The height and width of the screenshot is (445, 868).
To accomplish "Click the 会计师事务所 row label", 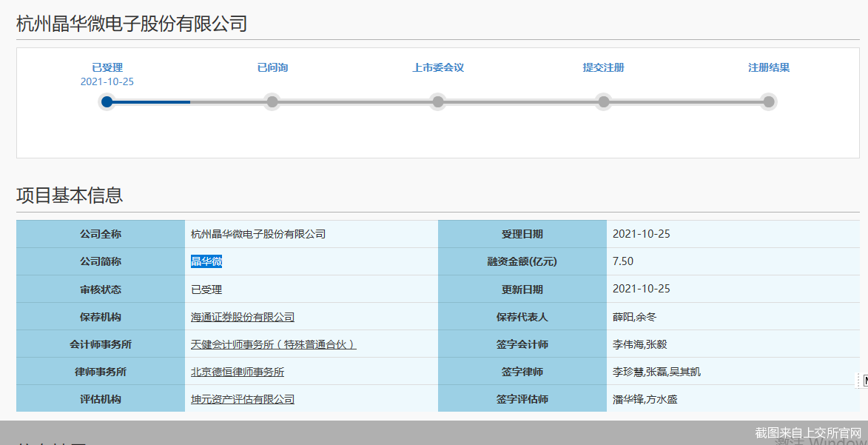I will (100, 345).
